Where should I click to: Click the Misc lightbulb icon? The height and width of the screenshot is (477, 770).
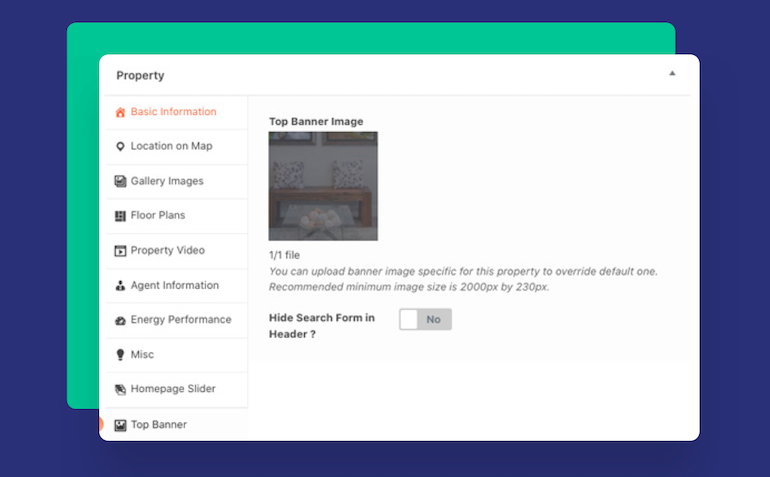tap(120, 355)
